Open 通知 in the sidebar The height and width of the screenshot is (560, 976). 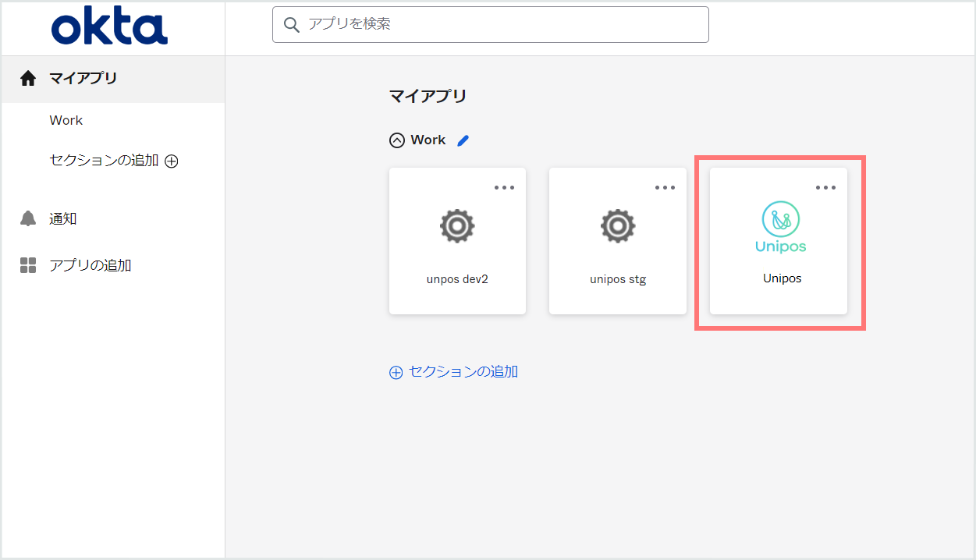63,218
